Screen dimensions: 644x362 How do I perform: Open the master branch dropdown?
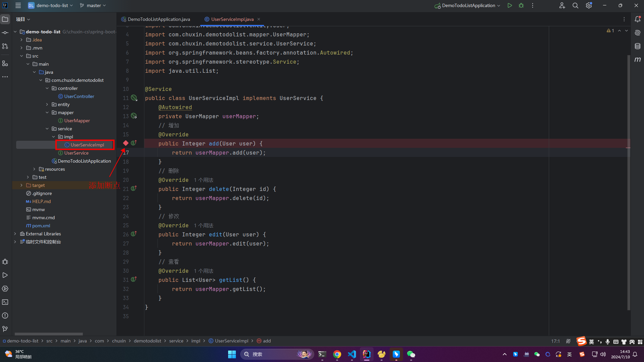coord(93,5)
